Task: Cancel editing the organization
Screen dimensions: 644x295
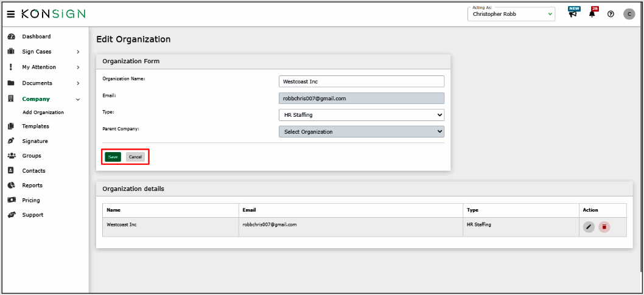Action: pyautogui.click(x=135, y=157)
